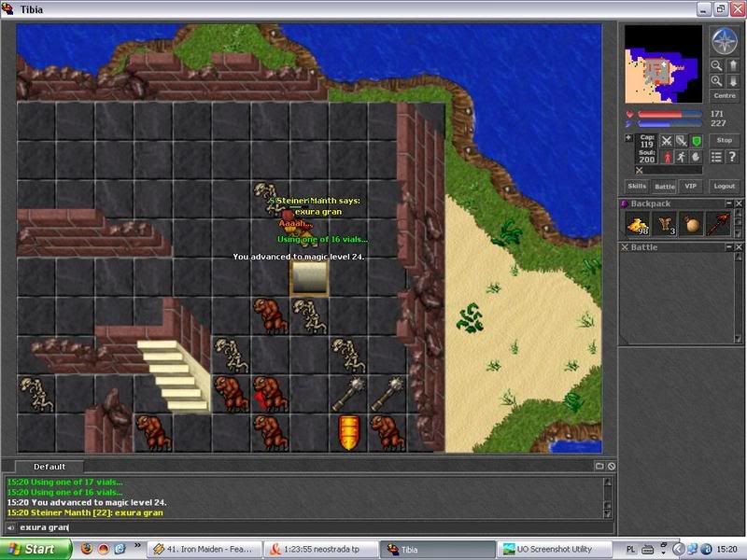Zoom in the minimap
The image size is (747, 560).
click(x=716, y=81)
